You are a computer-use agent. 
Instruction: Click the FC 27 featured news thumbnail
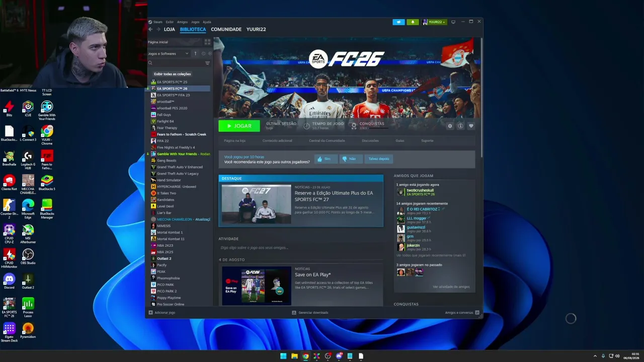(x=256, y=204)
